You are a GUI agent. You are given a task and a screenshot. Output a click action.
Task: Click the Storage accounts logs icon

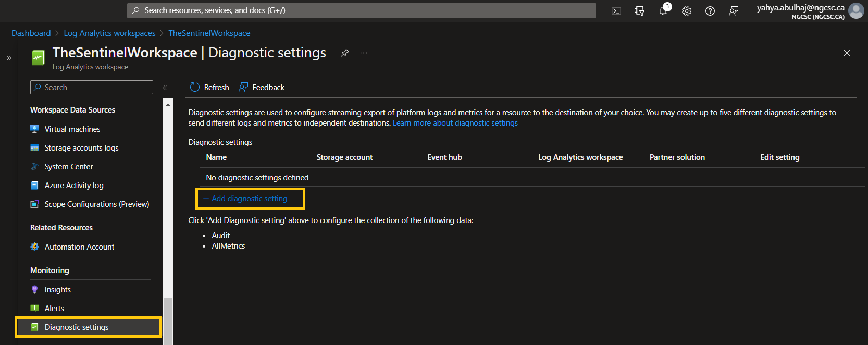[35, 148]
